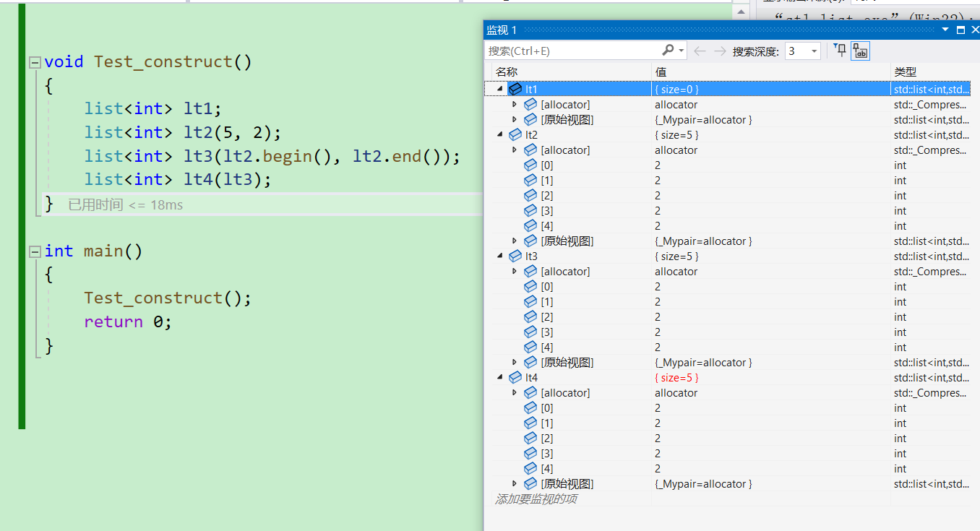Click the lt3(lt2.begin(), lt2.end()) code line

coord(272,156)
